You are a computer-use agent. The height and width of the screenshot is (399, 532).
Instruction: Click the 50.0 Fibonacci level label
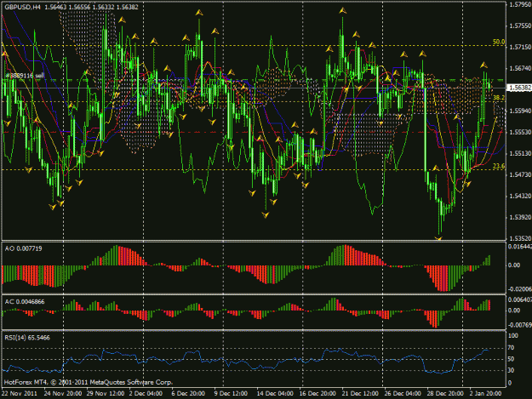[x=499, y=42]
